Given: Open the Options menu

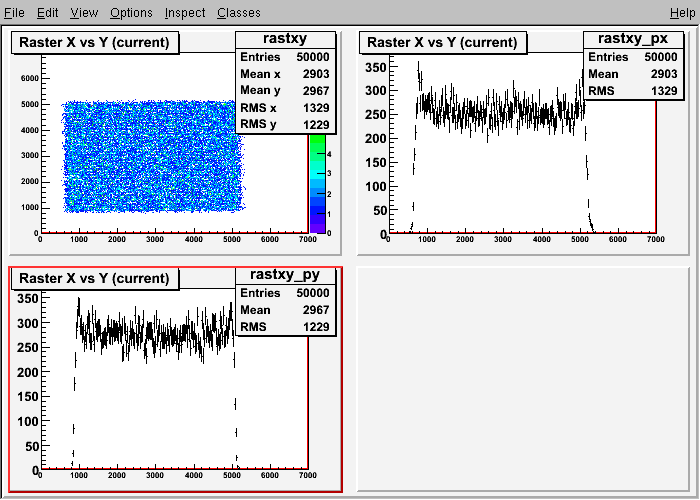Looking at the screenshot, I should [x=131, y=12].
